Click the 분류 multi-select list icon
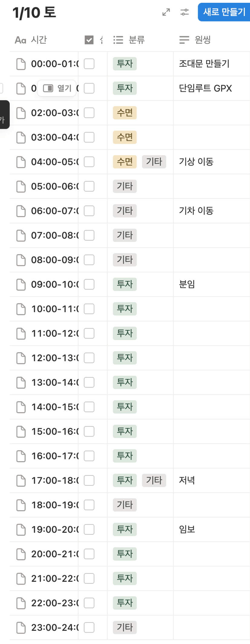Image resolution: width=250 pixels, height=644 pixels. coord(118,40)
